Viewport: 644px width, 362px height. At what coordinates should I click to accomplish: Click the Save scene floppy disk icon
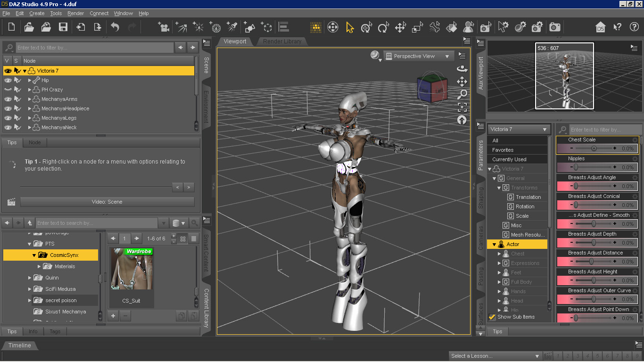[63, 27]
